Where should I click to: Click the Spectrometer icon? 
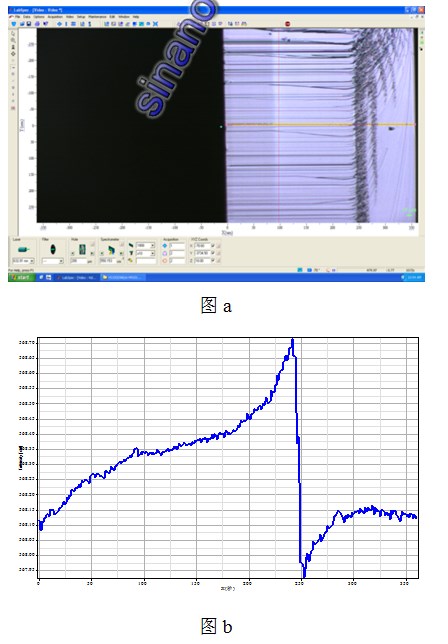[111, 249]
